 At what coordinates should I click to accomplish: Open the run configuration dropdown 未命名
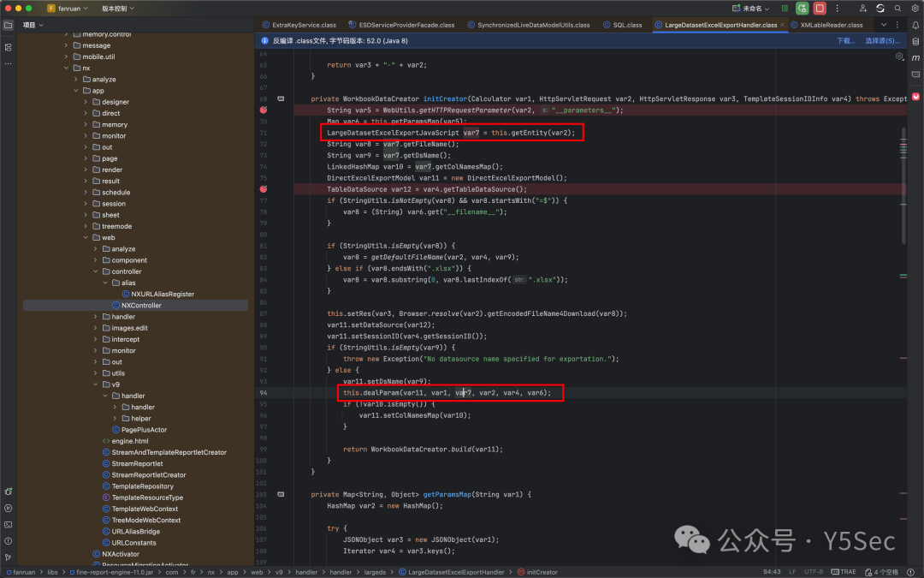coord(751,9)
